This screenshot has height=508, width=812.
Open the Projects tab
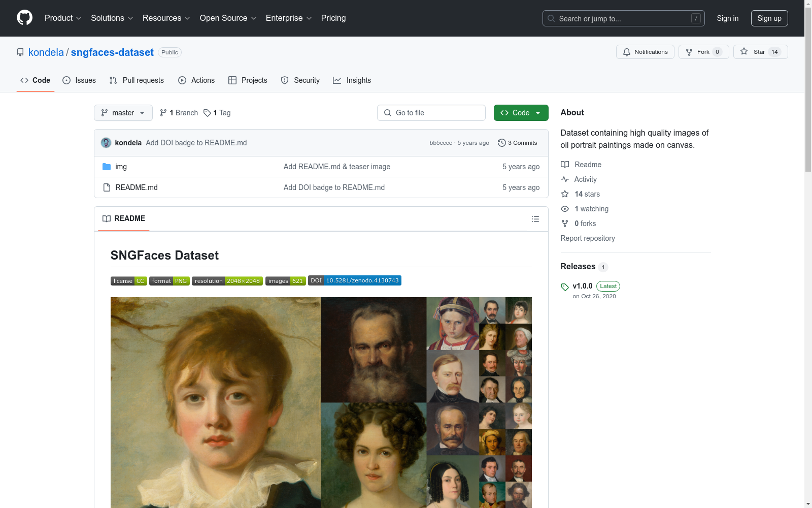pos(248,80)
